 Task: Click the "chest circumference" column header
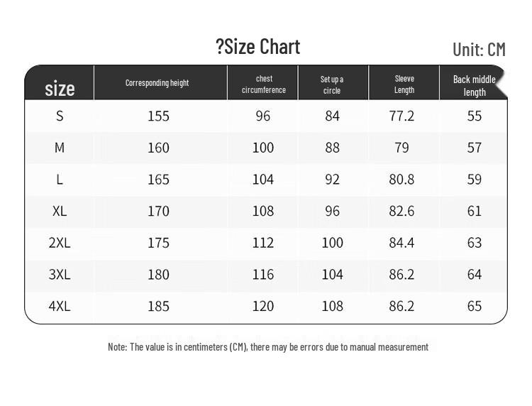pyautogui.click(x=264, y=84)
